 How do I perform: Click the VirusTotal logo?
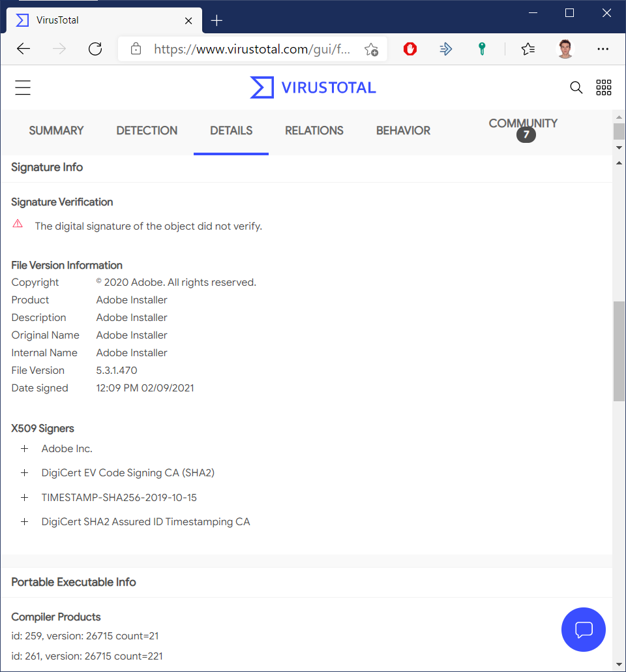click(x=313, y=87)
